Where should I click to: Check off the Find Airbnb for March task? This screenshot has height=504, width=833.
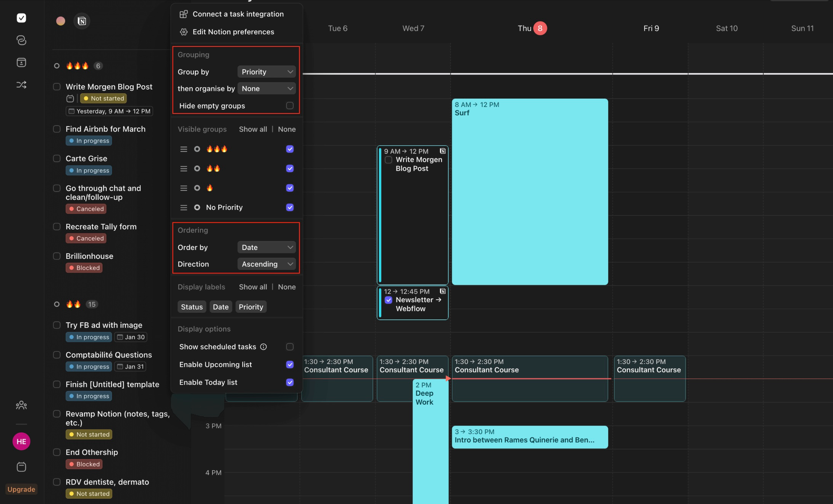pyautogui.click(x=57, y=129)
